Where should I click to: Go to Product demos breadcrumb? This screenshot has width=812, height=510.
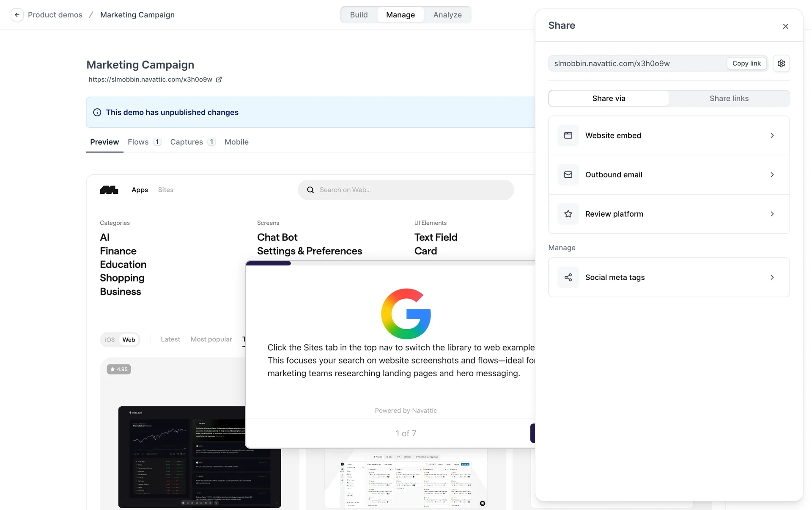pos(55,15)
